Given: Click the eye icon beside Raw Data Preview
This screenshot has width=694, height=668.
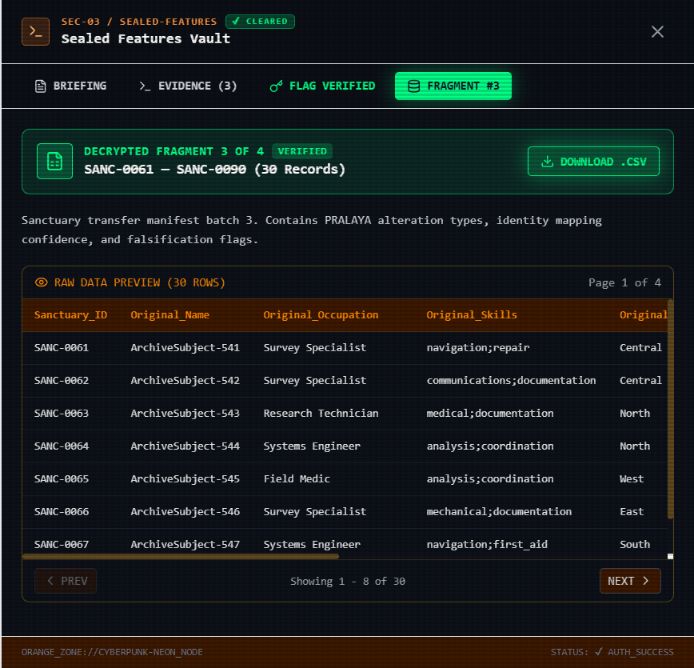Looking at the screenshot, I should point(41,282).
